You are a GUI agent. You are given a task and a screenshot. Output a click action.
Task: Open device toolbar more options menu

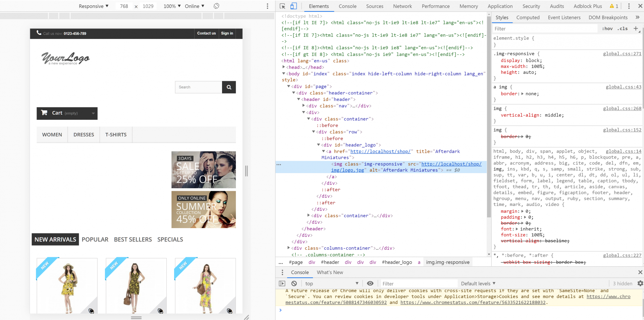click(267, 6)
